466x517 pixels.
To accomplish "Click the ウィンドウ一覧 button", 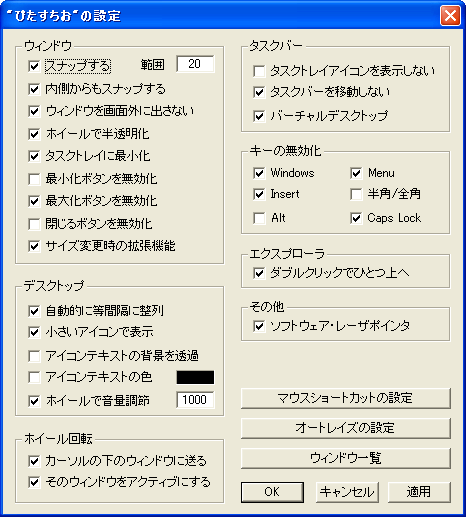I will 346,458.
